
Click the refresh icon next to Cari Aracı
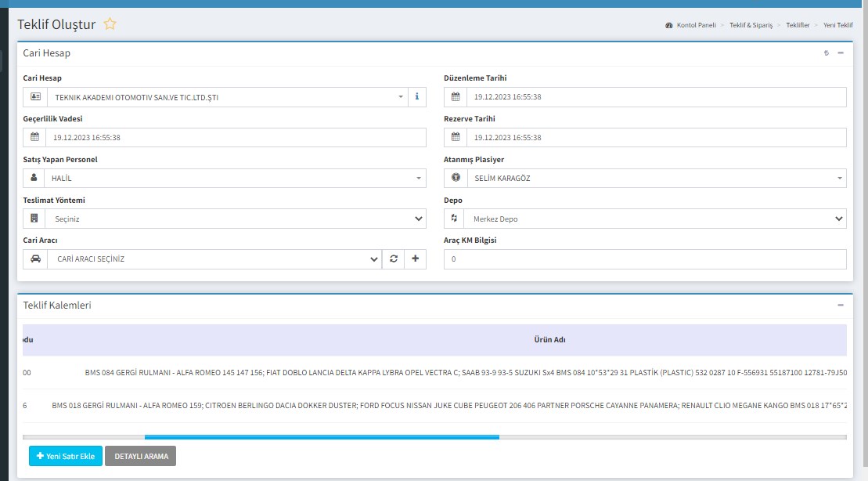[x=394, y=259]
